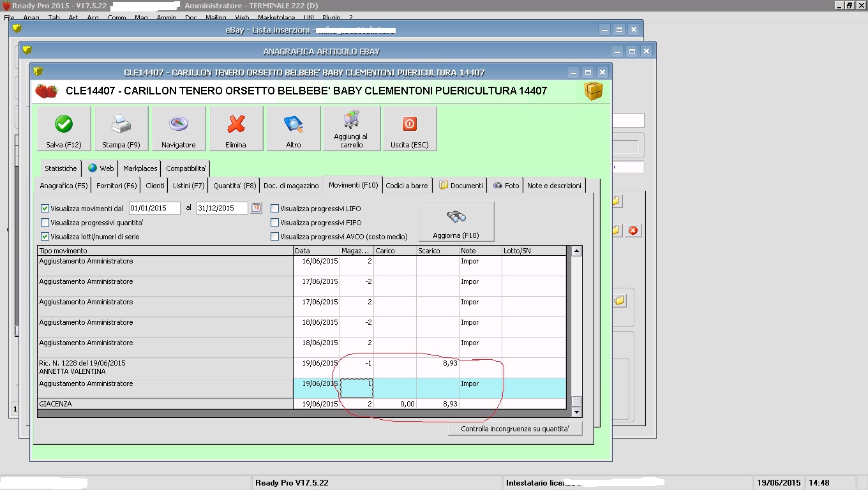Open calendar picker next to end date

click(x=256, y=208)
